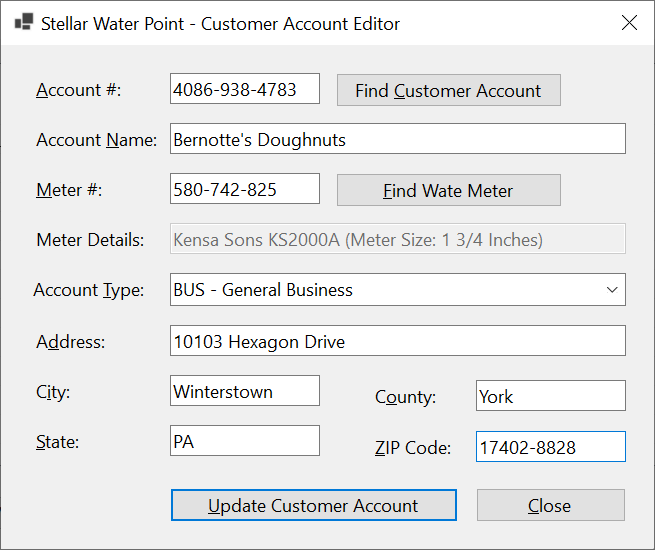655x550 pixels.
Task: Click the Account Type: label
Action: click(x=89, y=290)
